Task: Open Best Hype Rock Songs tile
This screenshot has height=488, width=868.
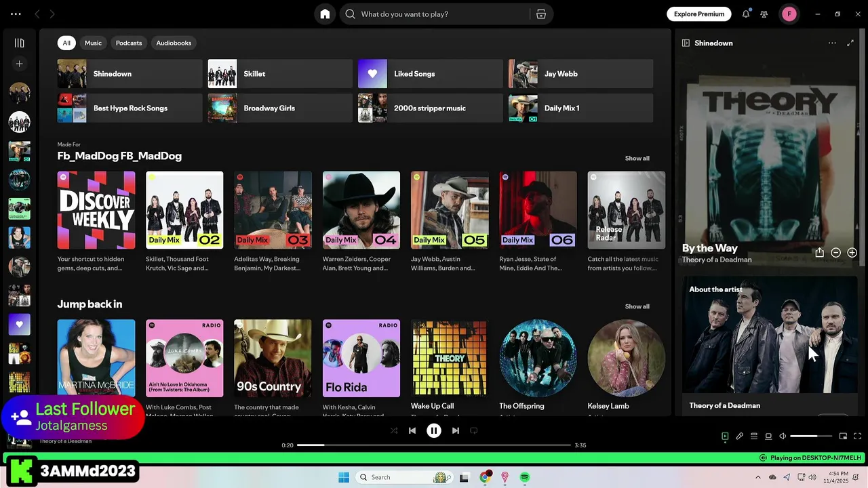Action: 130,108
